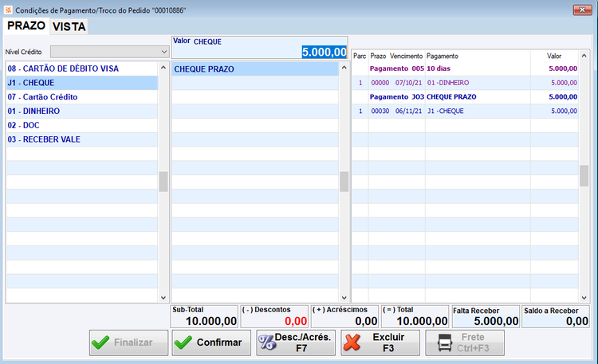Image resolution: width=598 pixels, height=364 pixels.
Task: Click the Valor CHEQUE amount field
Action: coord(260,52)
